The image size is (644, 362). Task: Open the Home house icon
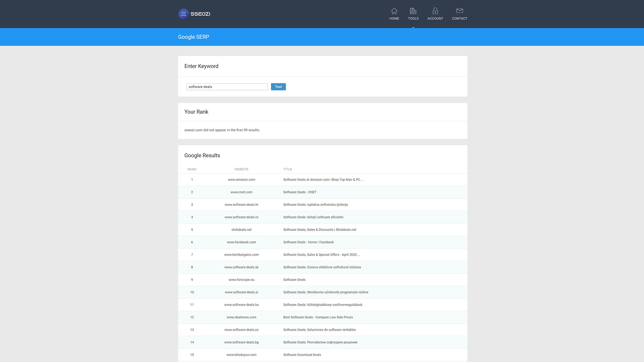394,11
